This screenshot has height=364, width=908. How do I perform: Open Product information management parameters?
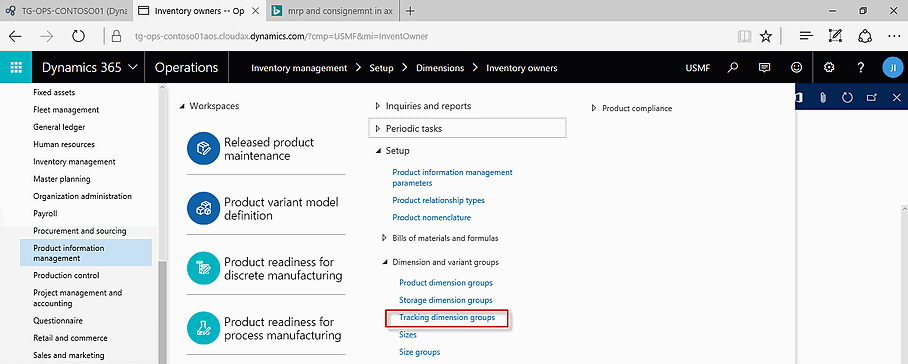coord(452,178)
